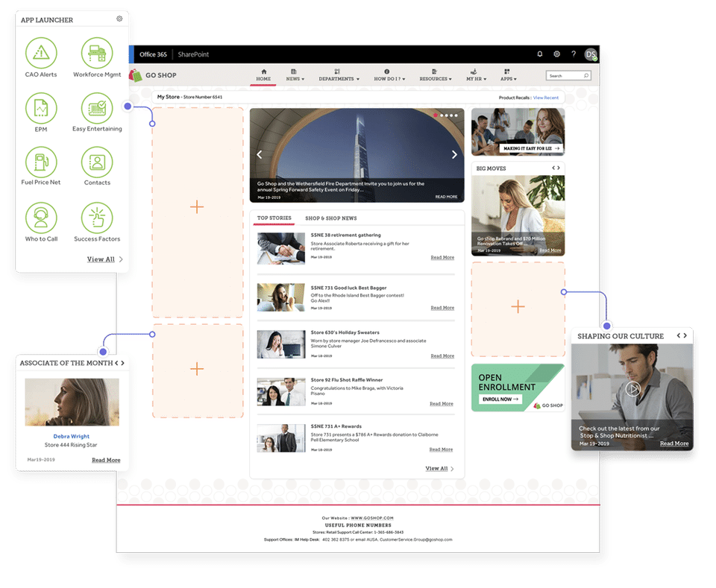This screenshot has height=588, width=716.
Task: Go to the Home nav item
Action: coord(263,75)
